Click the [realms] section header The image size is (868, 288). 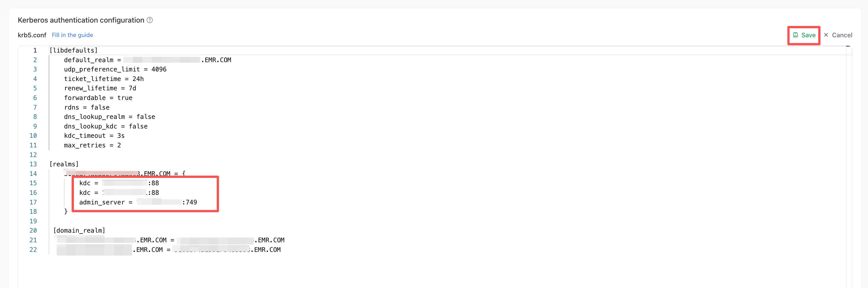click(64, 164)
